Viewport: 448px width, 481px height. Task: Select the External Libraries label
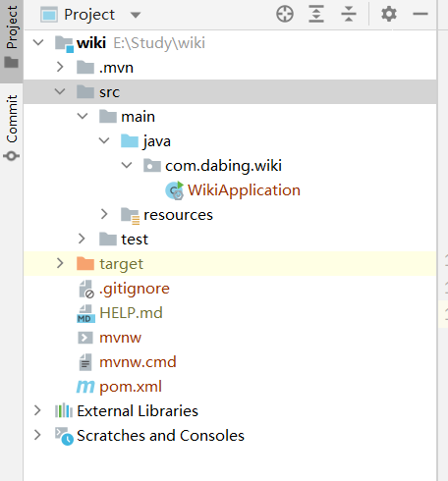coord(138,411)
